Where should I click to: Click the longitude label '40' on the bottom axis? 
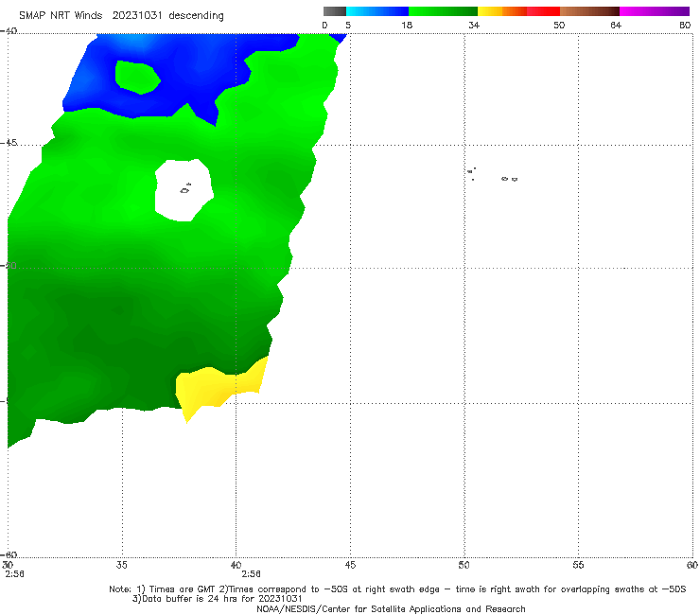[x=236, y=565]
